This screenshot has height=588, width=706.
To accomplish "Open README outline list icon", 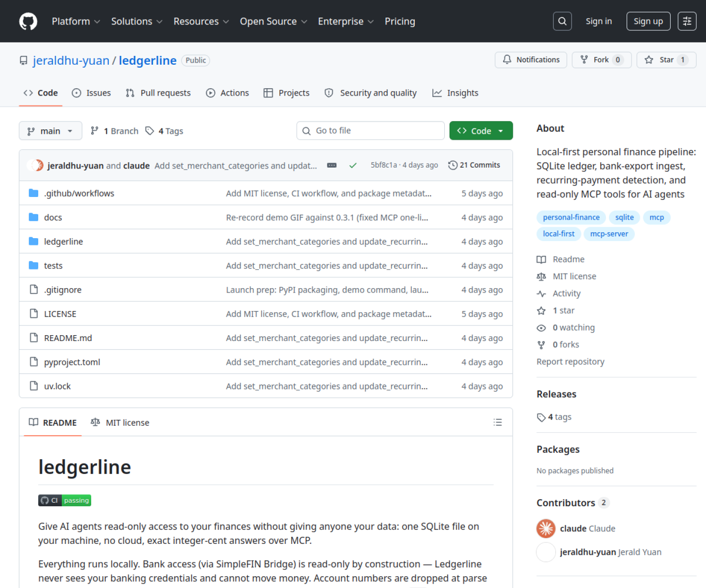I will click(x=498, y=422).
